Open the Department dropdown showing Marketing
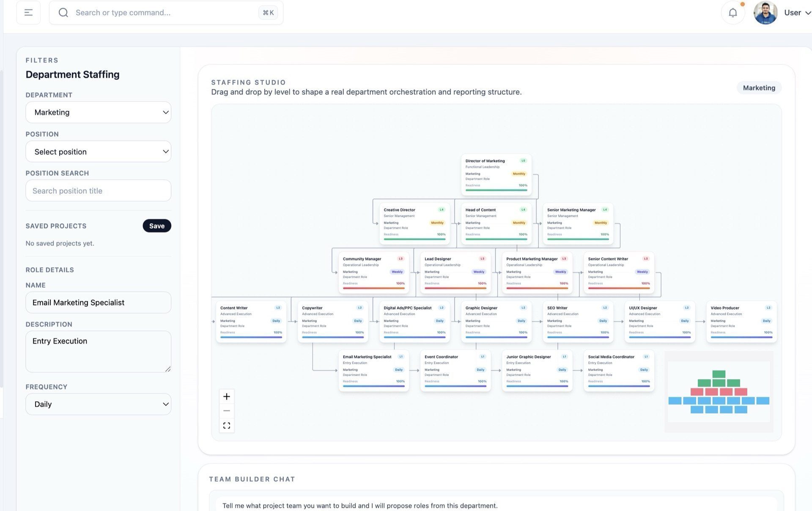Screen dimensions: 812x511 click(x=98, y=112)
